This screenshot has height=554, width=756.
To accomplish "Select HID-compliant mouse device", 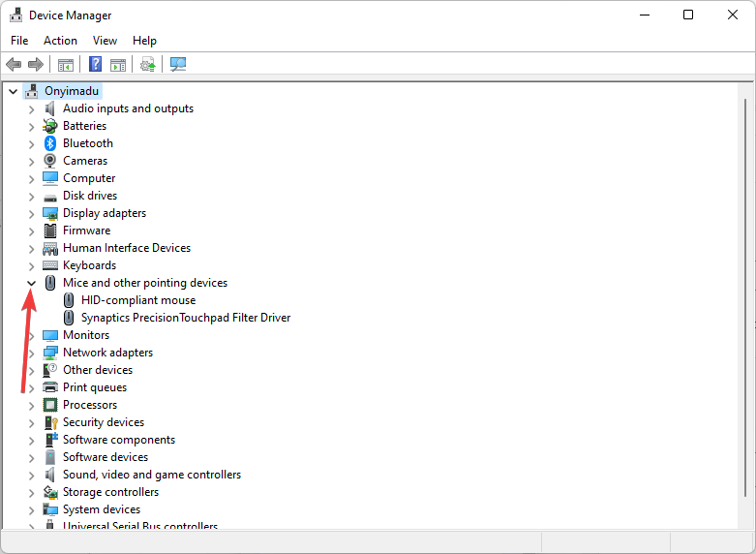I will point(137,300).
